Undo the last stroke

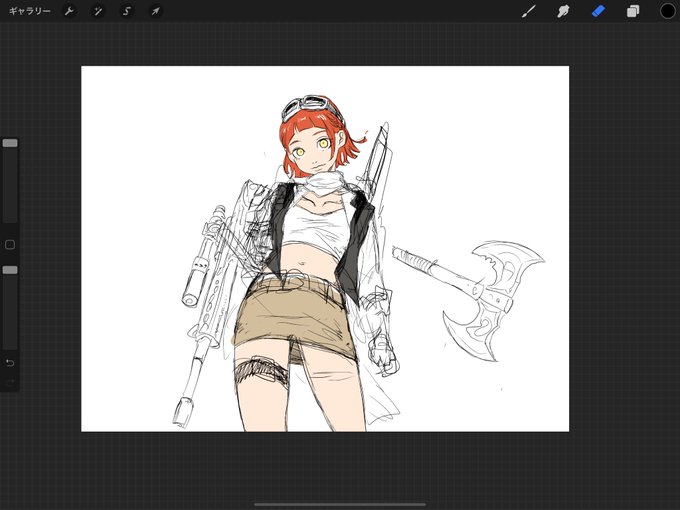(10, 363)
